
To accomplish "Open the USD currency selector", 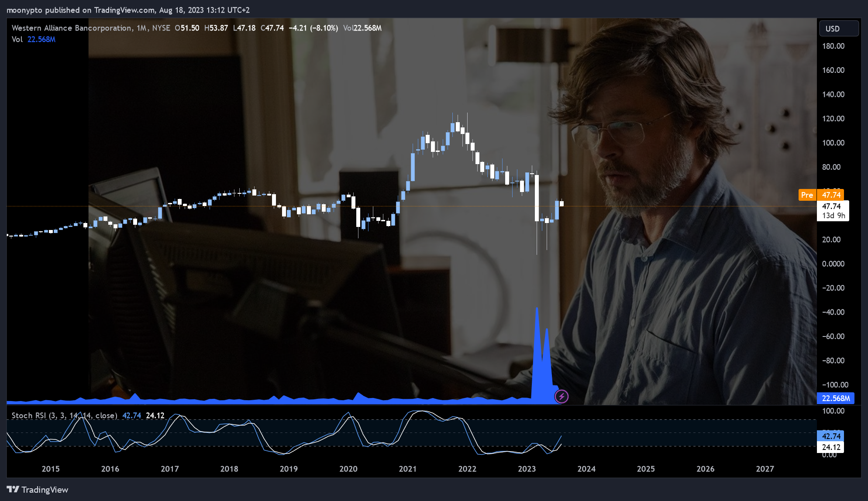I will [x=839, y=28].
